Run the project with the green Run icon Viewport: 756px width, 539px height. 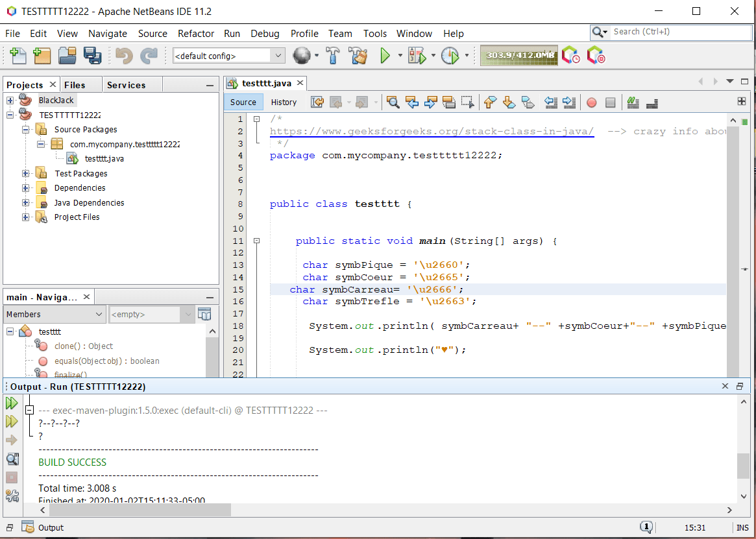tap(385, 56)
